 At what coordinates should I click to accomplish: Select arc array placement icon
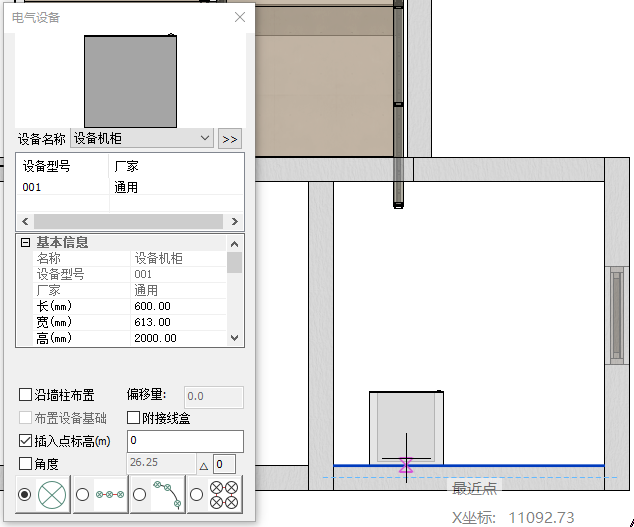(167, 494)
